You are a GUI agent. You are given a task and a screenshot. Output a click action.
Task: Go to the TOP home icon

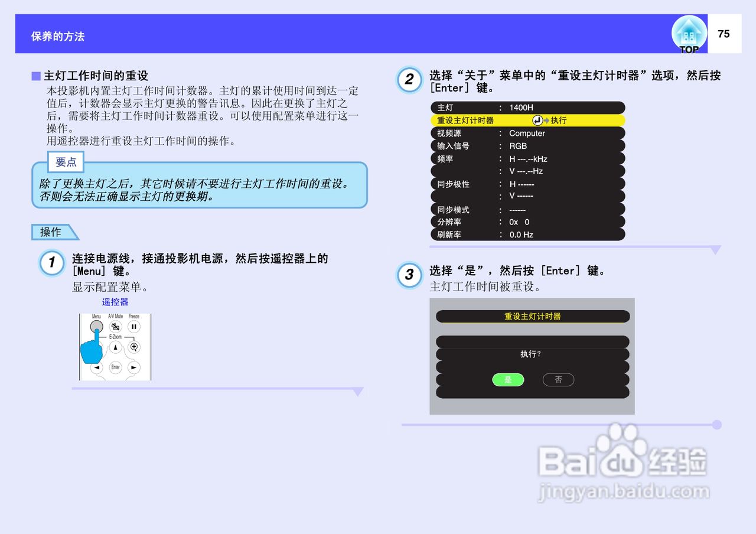click(689, 34)
